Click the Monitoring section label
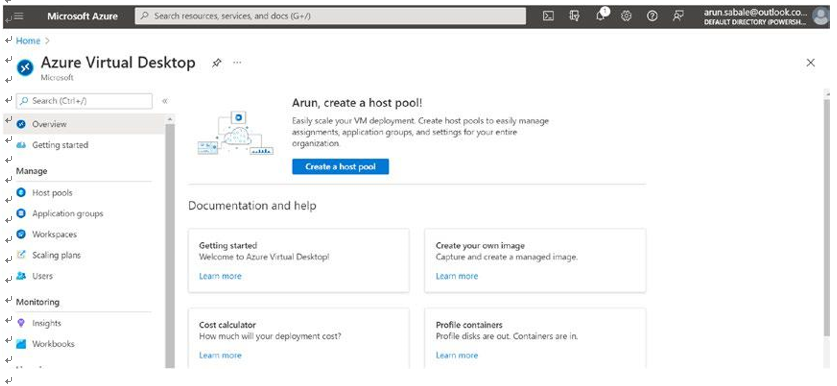Viewport: 837px width, 386px height. point(38,302)
